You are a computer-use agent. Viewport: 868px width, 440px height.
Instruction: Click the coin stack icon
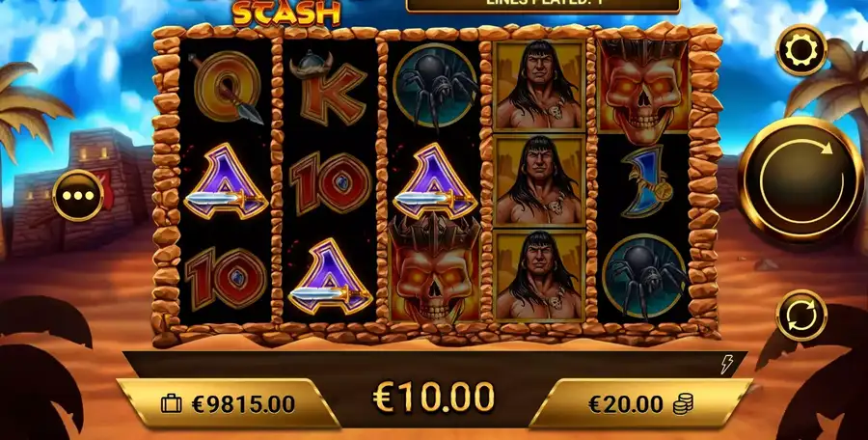click(x=683, y=404)
